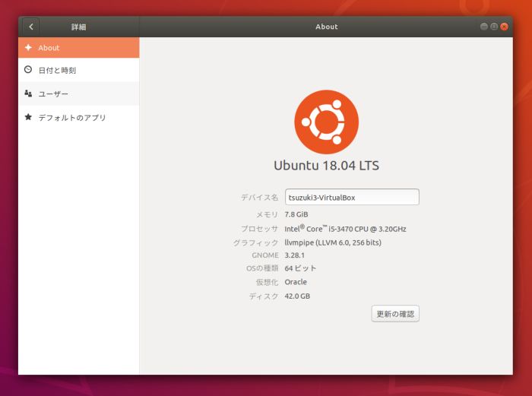Click the back arrow in the header

click(31, 27)
